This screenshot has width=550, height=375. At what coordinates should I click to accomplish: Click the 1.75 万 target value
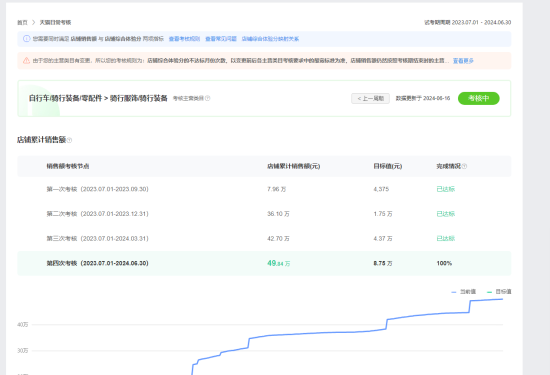(x=383, y=214)
